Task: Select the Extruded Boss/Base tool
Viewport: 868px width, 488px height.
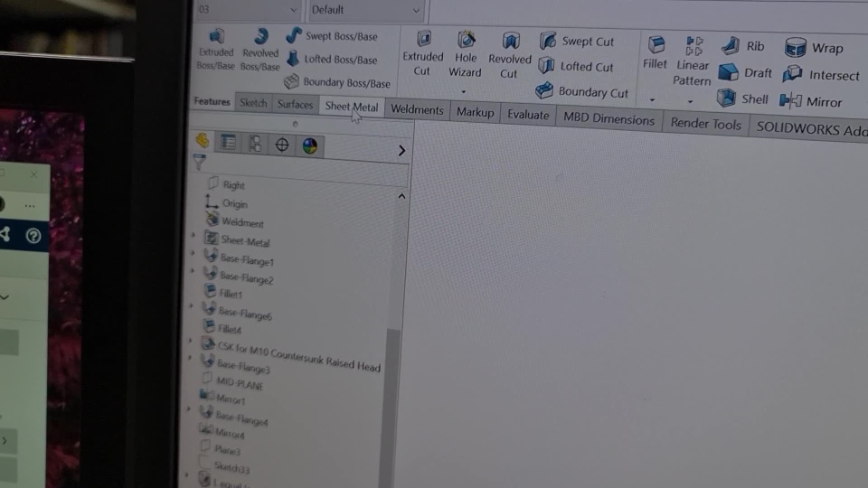Action: coord(216,51)
